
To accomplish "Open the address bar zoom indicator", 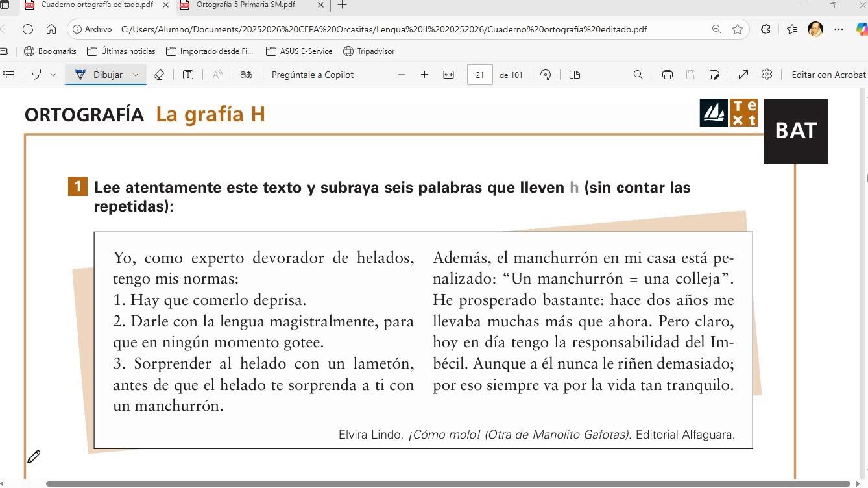I will (717, 29).
